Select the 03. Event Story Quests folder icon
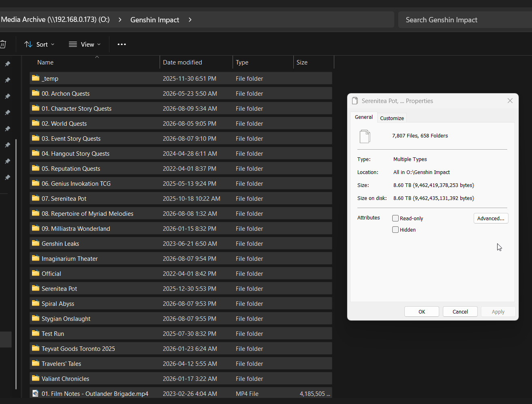The image size is (532, 404). click(36, 138)
